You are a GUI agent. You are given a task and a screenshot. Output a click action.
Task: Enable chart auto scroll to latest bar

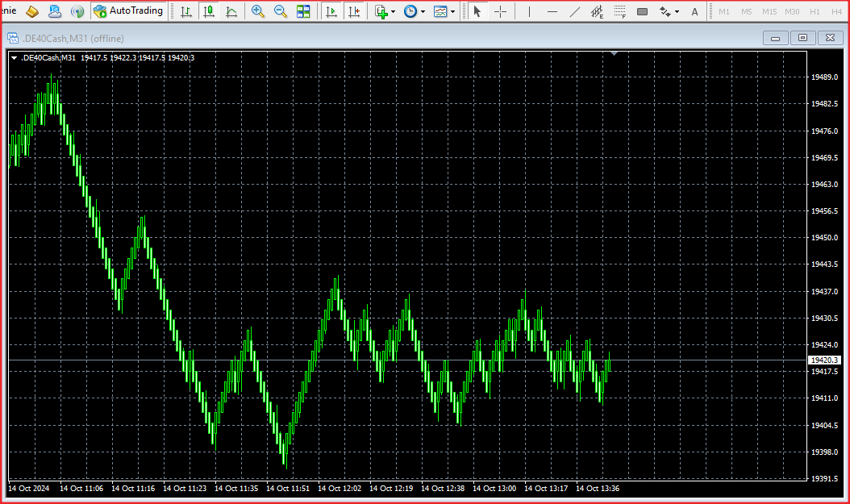[331, 11]
